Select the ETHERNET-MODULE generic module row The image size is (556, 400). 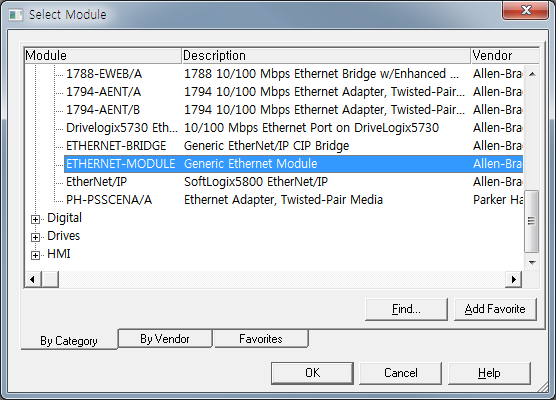[293, 164]
